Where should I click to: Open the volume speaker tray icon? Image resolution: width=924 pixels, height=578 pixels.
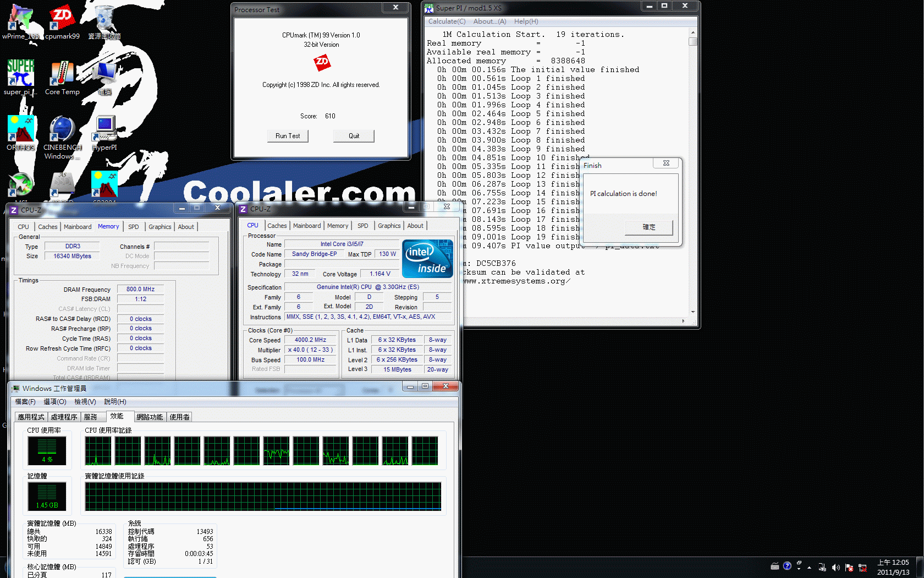point(835,568)
